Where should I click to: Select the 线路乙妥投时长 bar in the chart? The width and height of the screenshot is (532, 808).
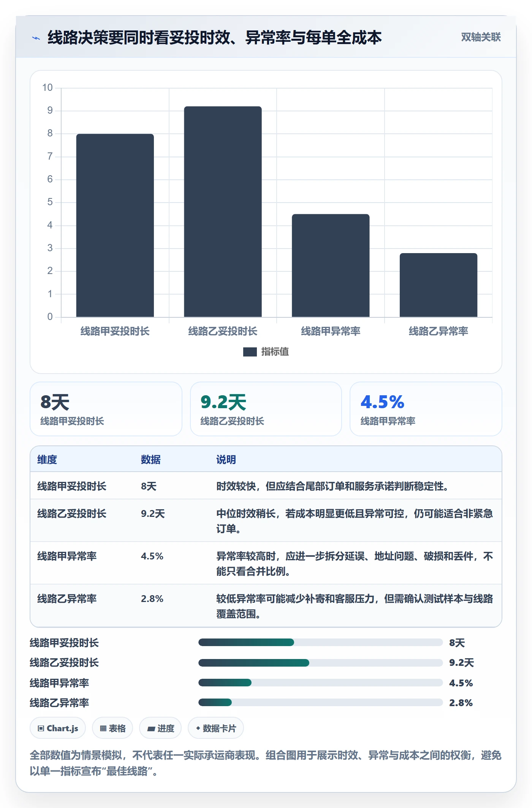pyautogui.click(x=223, y=212)
